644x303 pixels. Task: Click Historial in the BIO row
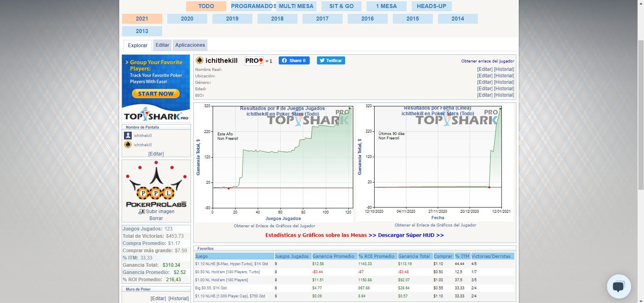[504, 95]
